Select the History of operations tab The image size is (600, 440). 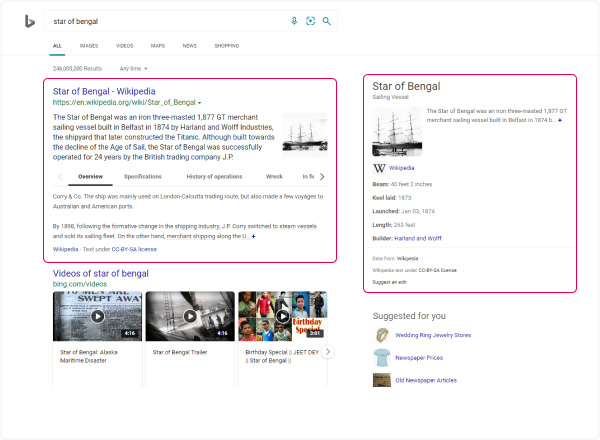tap(214, 176)
